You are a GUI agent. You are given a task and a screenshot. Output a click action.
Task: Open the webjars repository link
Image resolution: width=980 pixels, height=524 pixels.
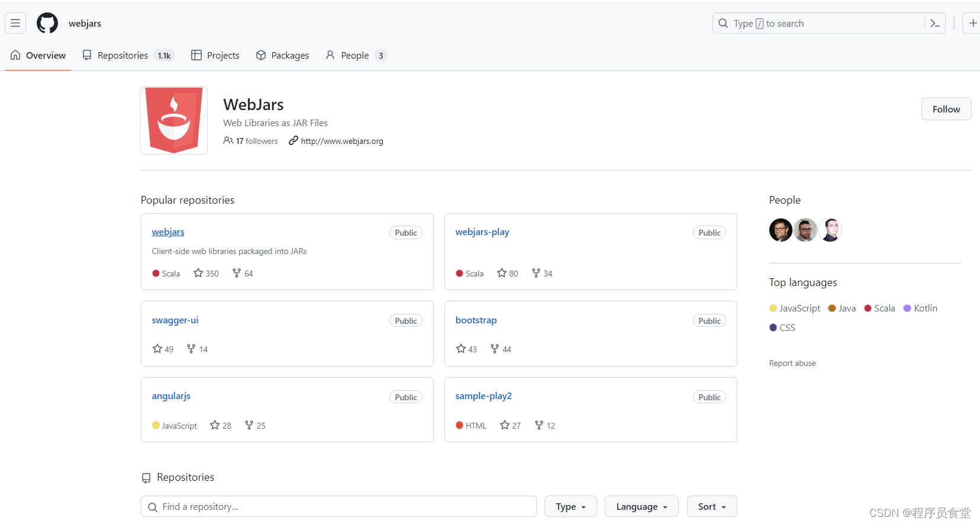tap(168, 232)
